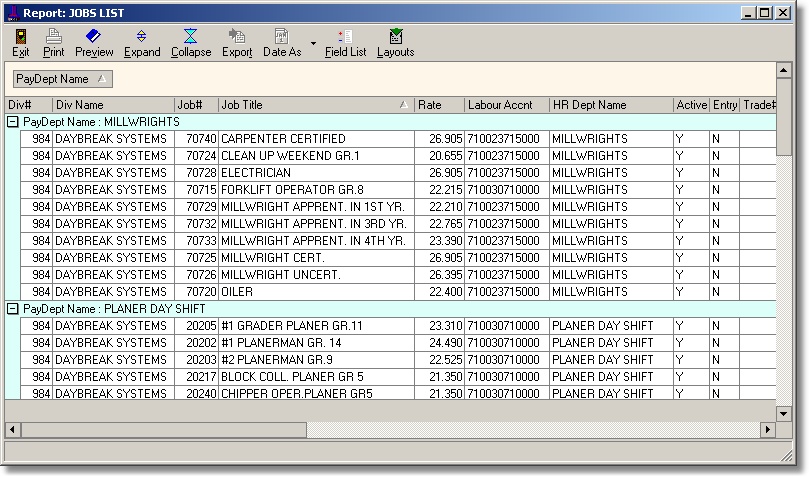
Task: Click the horizontal scrollbar thumb
Action: tap(164, 429)
